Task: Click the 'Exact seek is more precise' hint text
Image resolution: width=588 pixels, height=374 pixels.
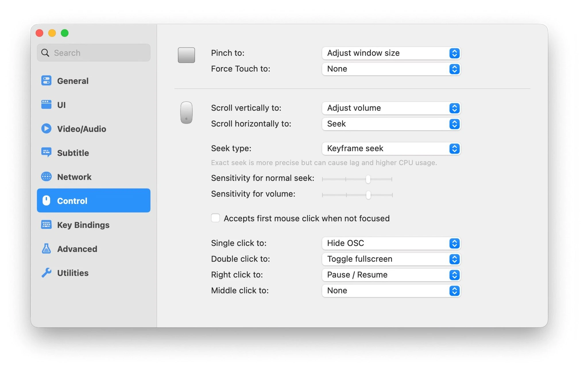Action: click(x=324, y=163)
